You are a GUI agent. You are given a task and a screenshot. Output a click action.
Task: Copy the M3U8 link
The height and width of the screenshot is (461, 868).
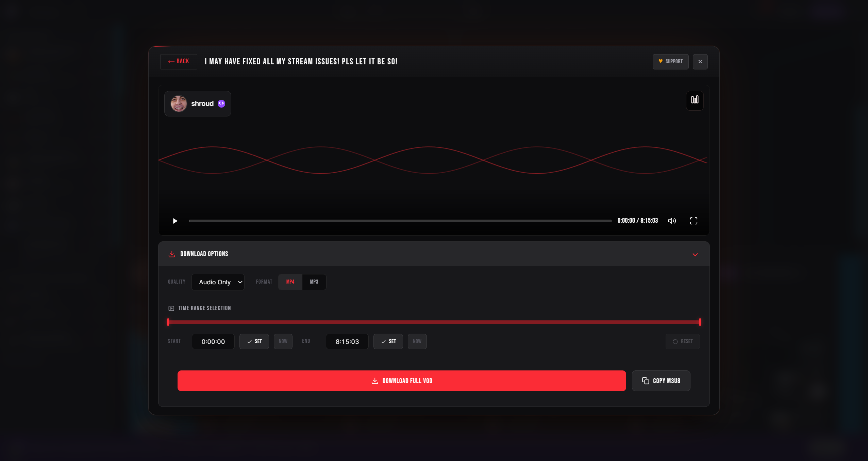click(661, 381)
